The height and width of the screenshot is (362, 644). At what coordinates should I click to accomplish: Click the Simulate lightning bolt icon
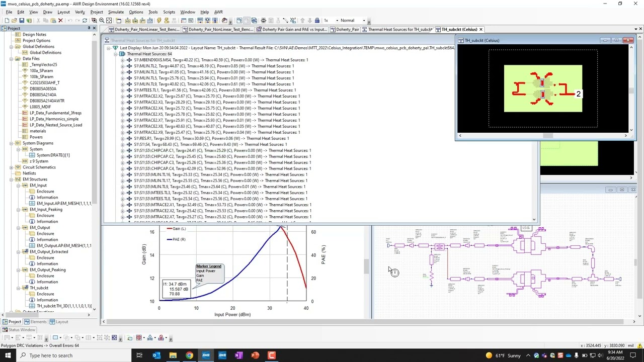(159, 21)
